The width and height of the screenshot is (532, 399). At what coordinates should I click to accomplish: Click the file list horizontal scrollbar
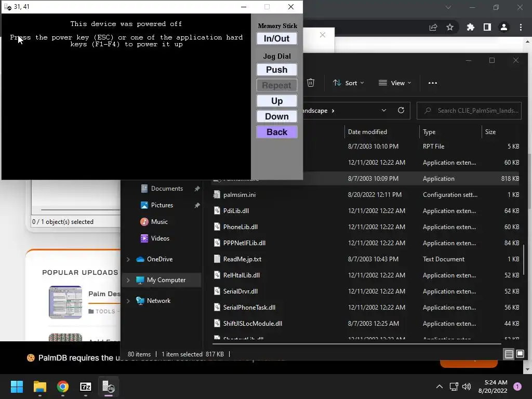click(x=356, y=344)
